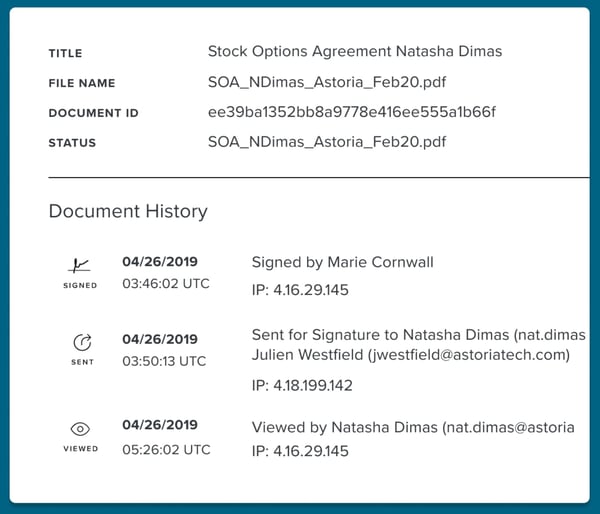Image resolution: width=600 pixels, height=514 pixels.
Task: Click the Signed signature icon
Action: point(80,266)
